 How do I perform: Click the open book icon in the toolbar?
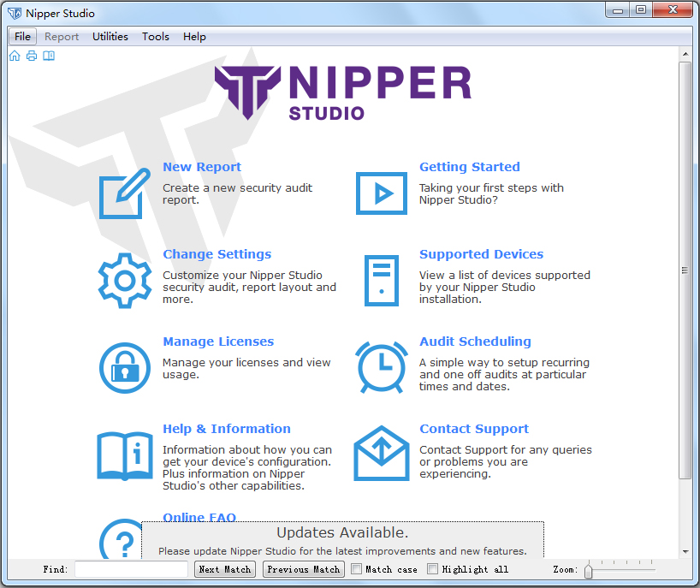[49, 56]
